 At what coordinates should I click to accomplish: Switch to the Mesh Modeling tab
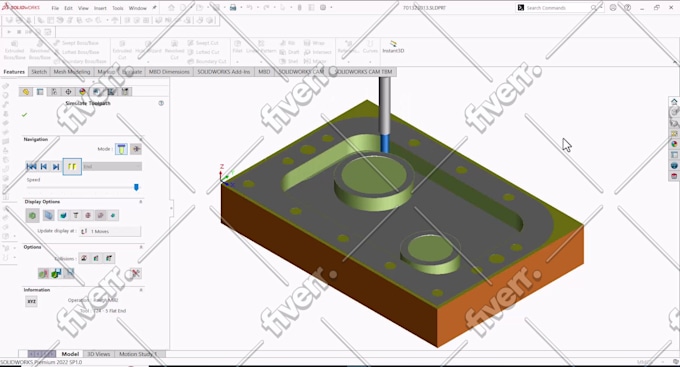click(72, 72)
